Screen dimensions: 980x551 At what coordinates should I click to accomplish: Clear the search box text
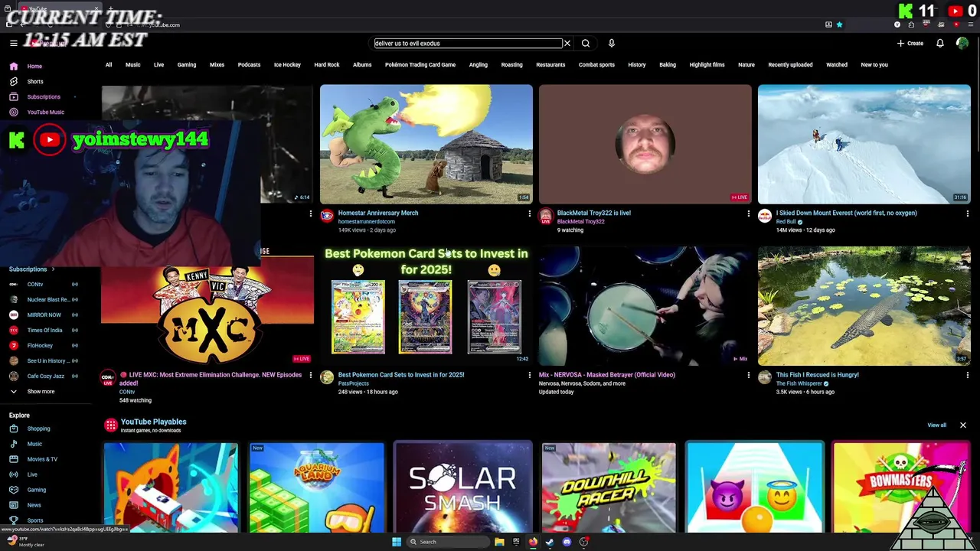click(x=567, y=44)
